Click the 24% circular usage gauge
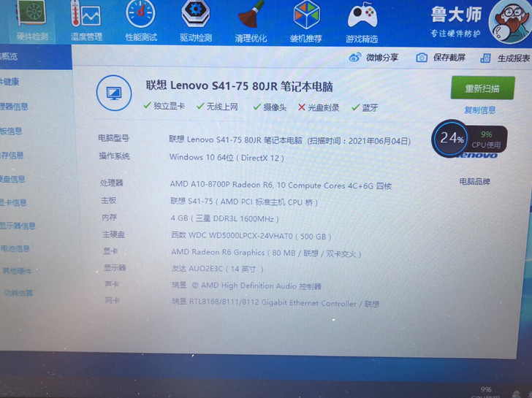 pos(450,138)
